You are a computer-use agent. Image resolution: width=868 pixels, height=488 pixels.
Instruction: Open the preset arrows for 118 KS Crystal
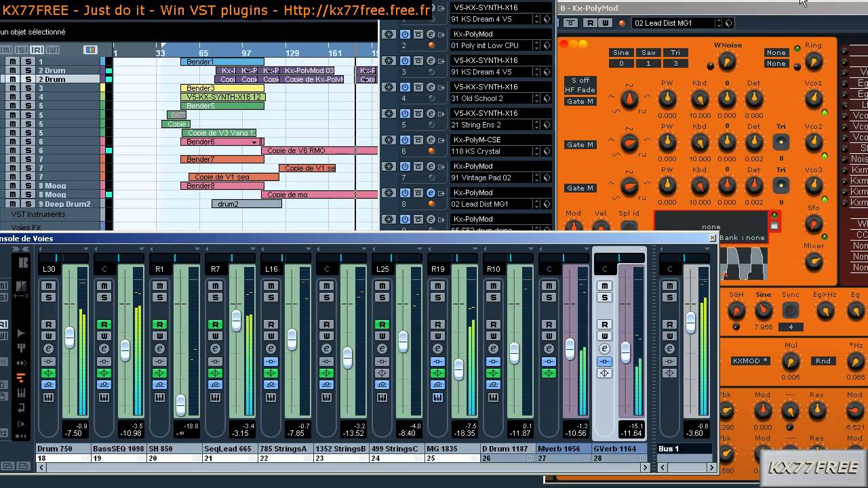[536, 151]
